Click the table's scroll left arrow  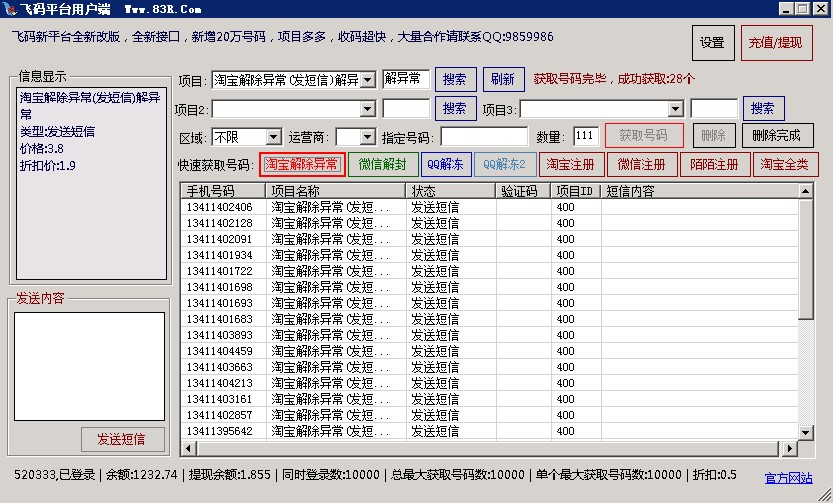point(189,449)
